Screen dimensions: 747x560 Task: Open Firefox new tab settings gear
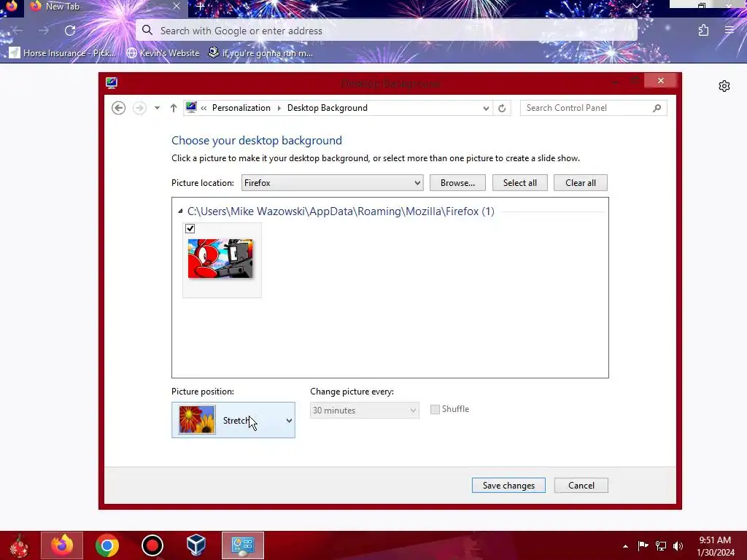[724, 86]
